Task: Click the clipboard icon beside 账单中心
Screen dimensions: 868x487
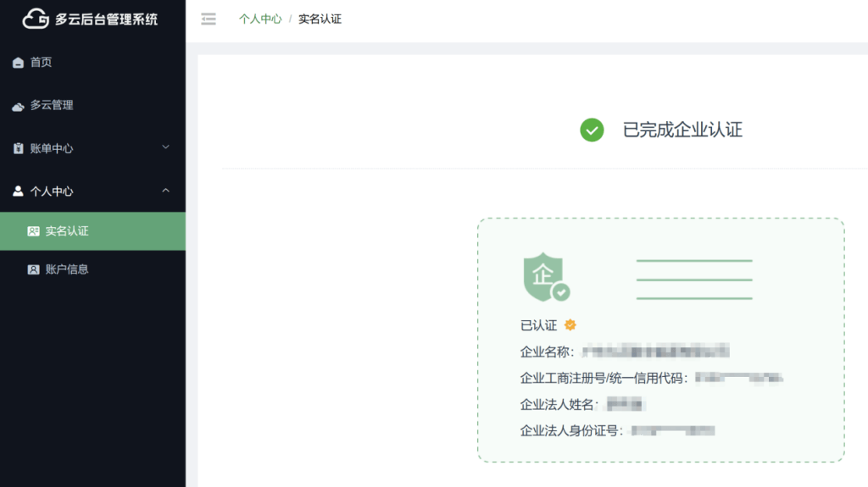Action: pyautogui.click(x=18, y=149)
